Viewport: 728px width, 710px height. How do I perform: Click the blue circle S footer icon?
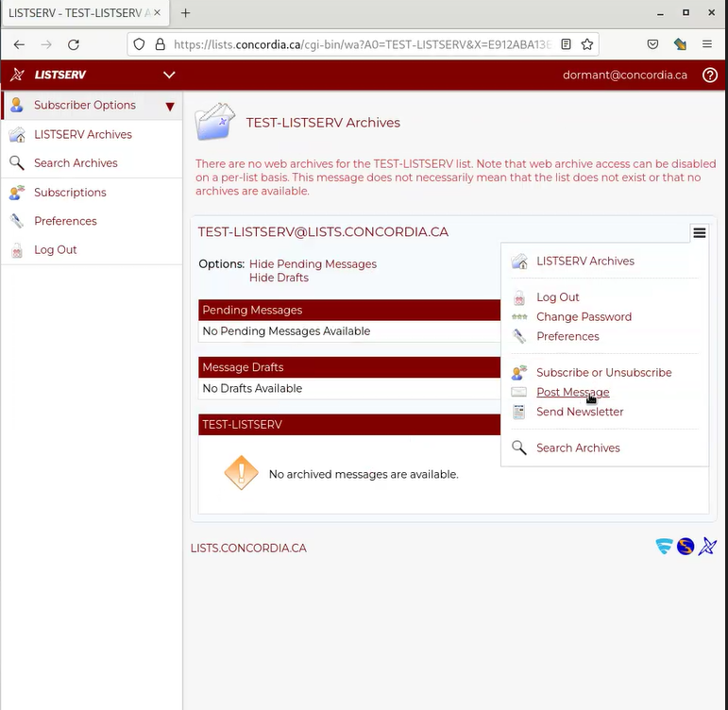686,546
